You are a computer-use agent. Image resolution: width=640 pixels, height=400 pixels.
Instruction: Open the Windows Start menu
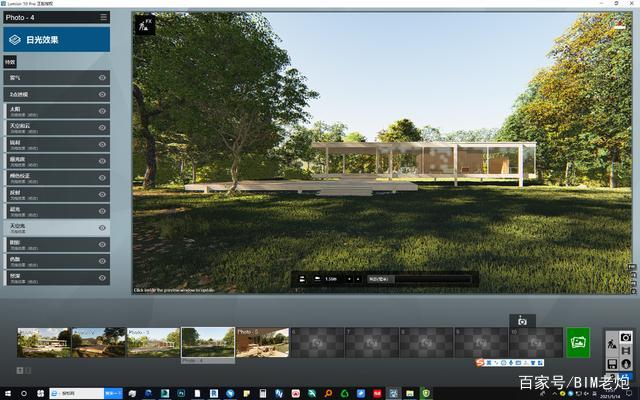click(x=8, y=393)
